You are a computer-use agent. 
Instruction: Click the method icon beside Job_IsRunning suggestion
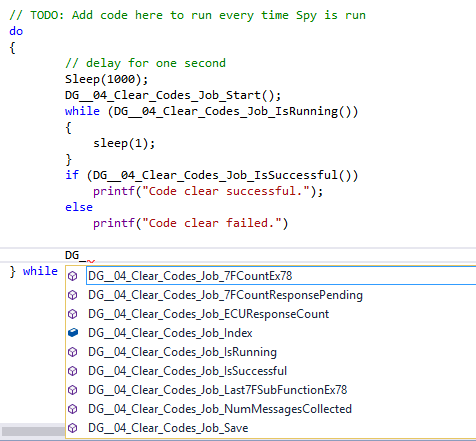pos(73,352)
